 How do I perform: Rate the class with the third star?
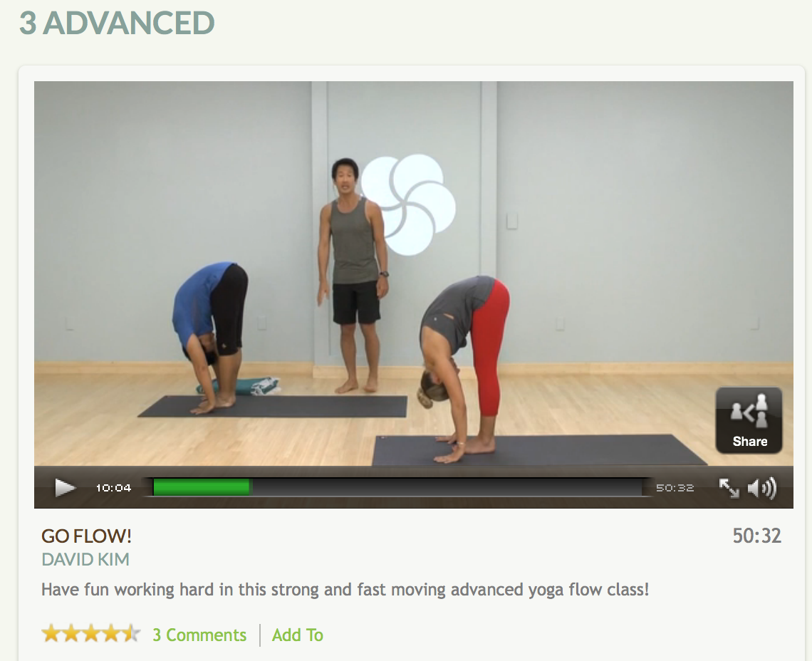coord(91,633)
